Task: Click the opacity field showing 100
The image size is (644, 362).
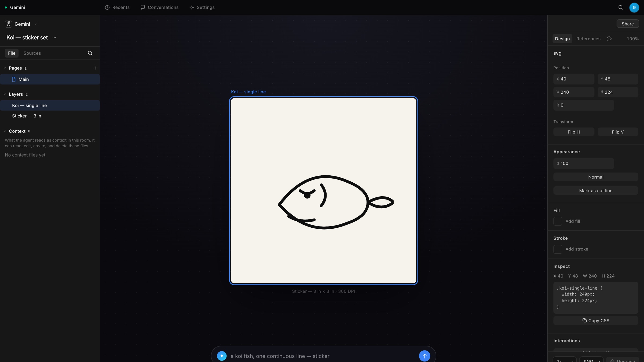Action: click(x=584, y=164)
